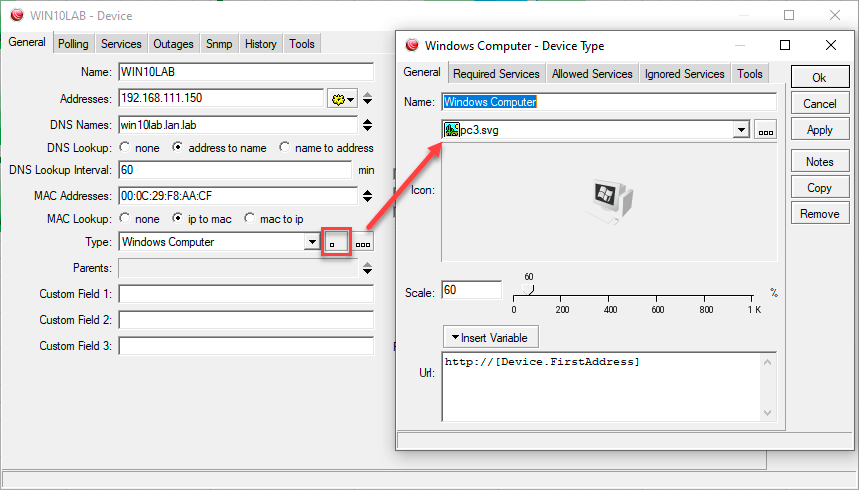Remove the Windows Computer device type

coord(820,214)
